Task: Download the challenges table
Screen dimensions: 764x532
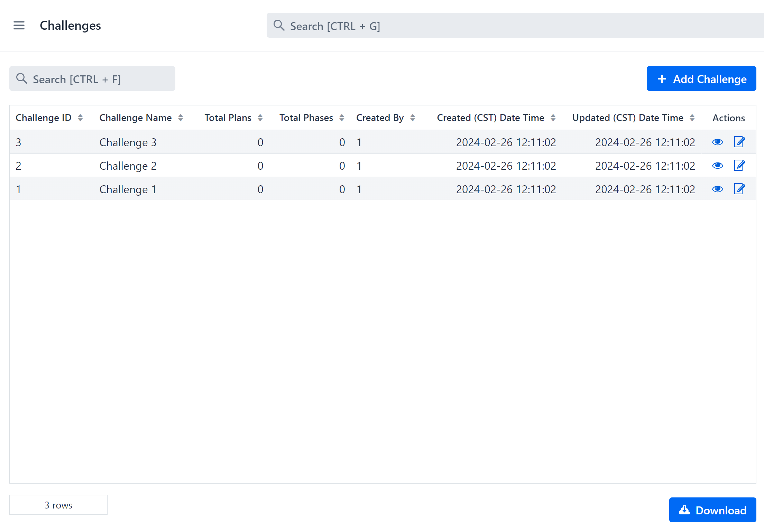Action: coord(712,510)
